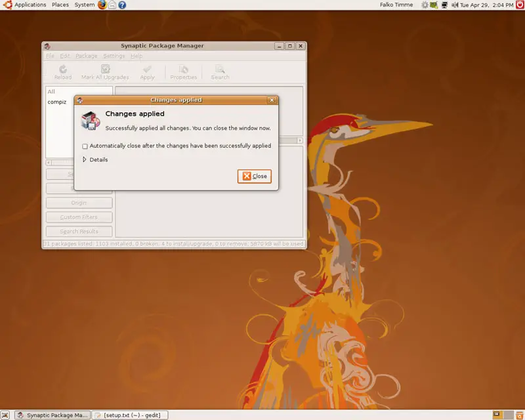Click the Show Desktop icon in bottom panel
The width and height of the screenshot is (525, 420).
(x=5, y=415)
